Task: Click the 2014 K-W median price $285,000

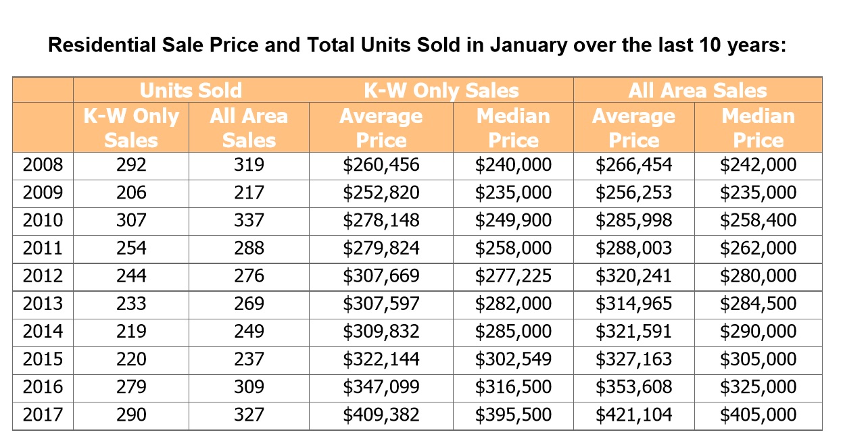Action: click(x=513, y=332)
